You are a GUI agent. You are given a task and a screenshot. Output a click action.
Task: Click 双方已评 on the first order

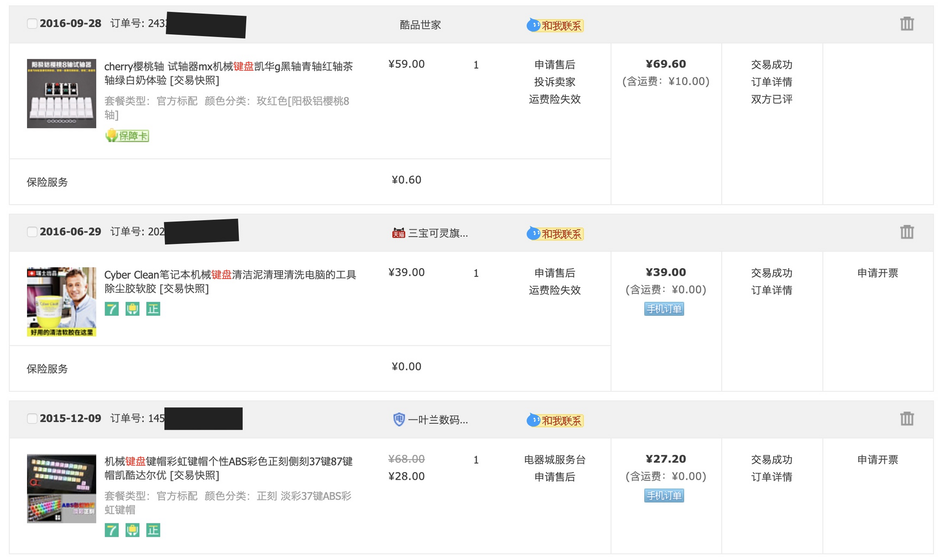click(771, 99)
